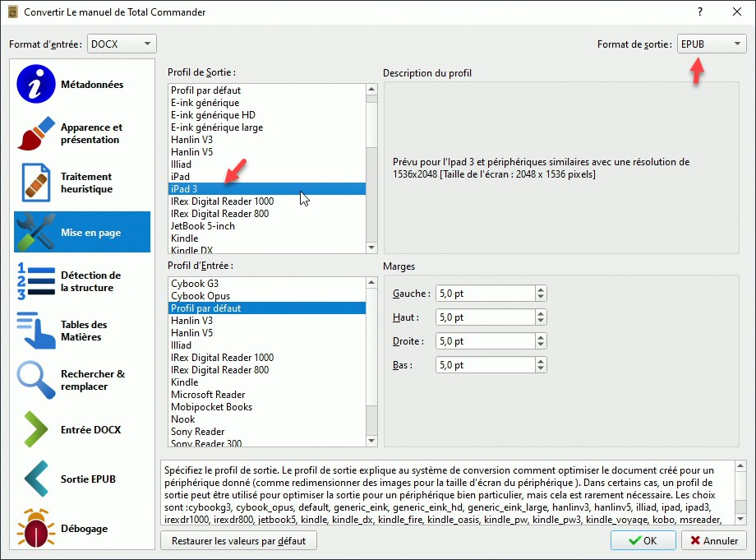The image size is (756, 560).
Task: Click the OK button
Action: click(x=643, y=541)
